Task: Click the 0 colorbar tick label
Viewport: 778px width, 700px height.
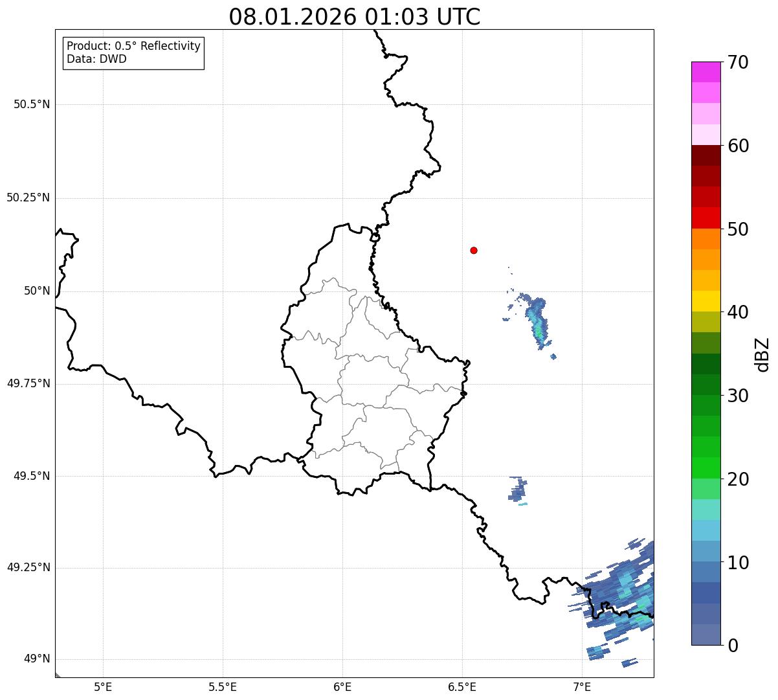Action: [x=733, y=646]
